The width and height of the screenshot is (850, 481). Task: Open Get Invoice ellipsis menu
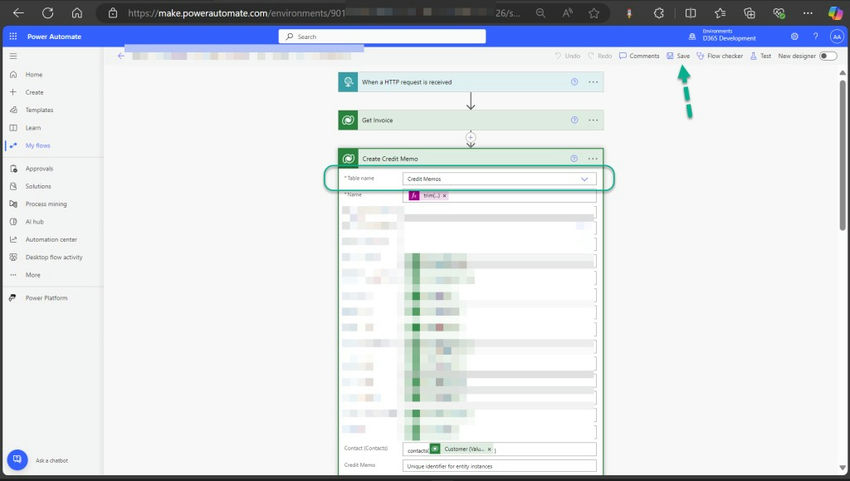tap(593, 120)
